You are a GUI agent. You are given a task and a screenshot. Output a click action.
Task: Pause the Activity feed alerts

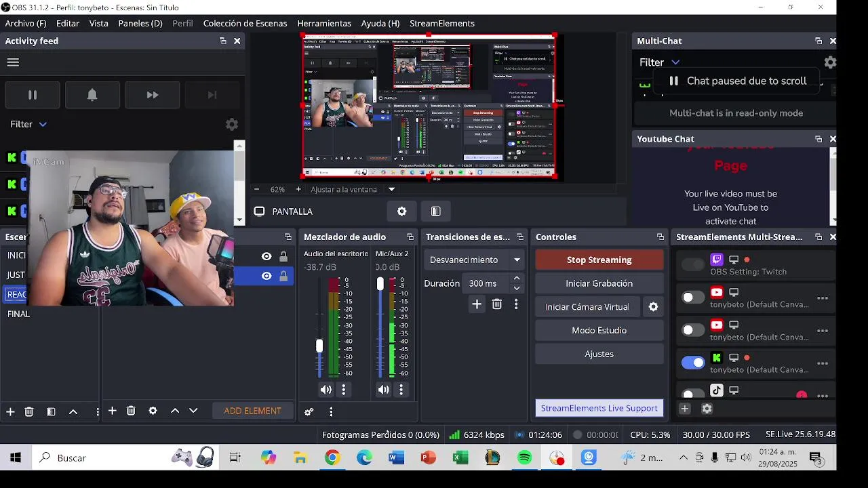(x=33, y=96)
